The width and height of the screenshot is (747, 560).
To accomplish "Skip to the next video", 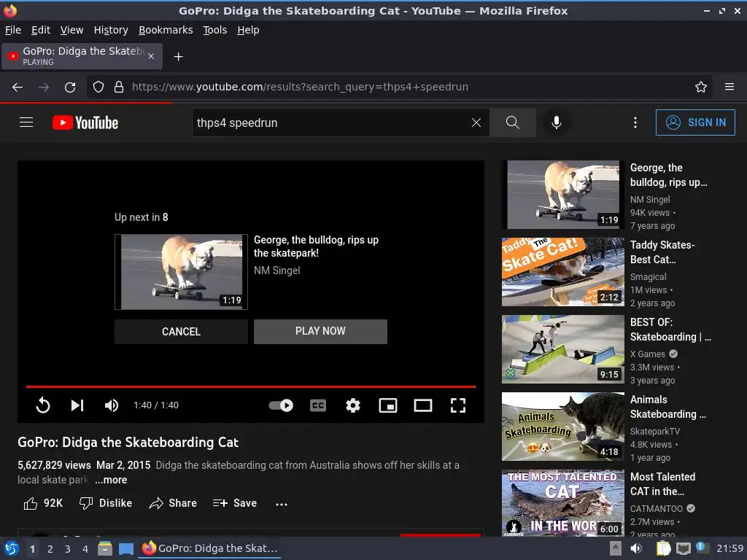I will pos(77,405).
